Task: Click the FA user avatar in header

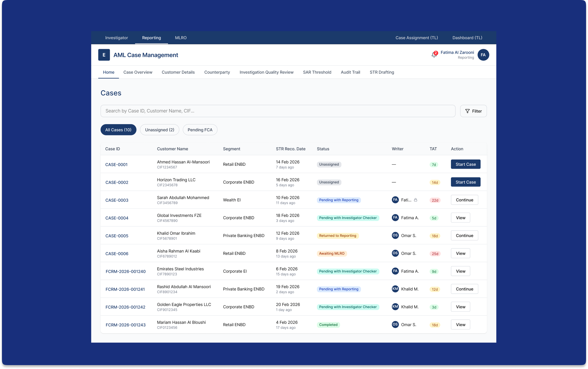Action: point(483,55)
